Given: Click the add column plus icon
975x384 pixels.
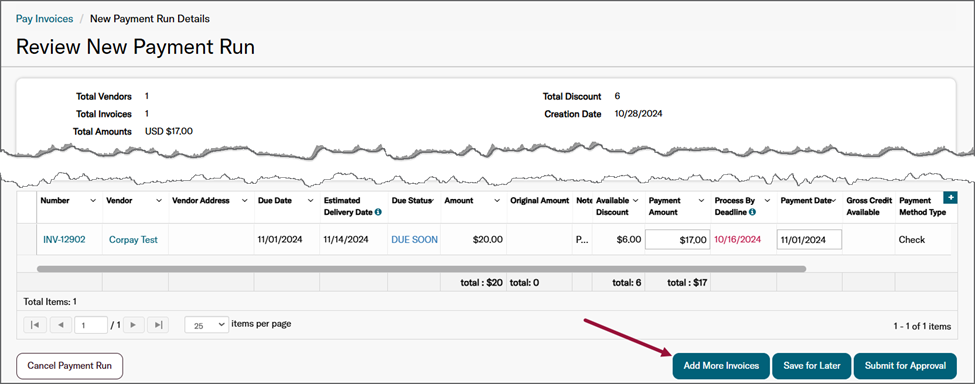Looking at the screenshot, I should tap(950, 198).
